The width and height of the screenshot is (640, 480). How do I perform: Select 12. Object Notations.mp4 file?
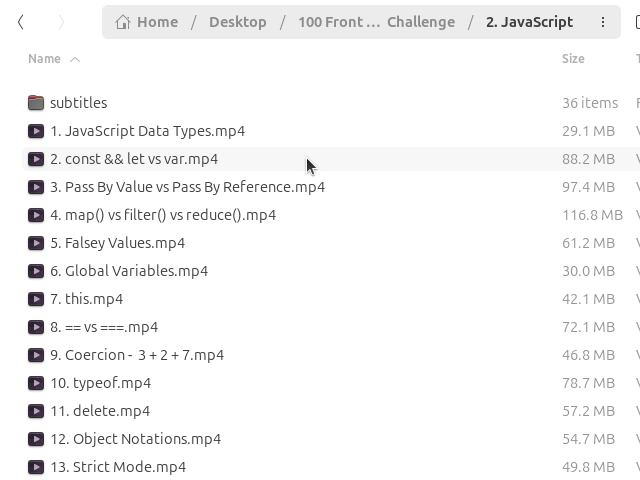coord(136,439)
